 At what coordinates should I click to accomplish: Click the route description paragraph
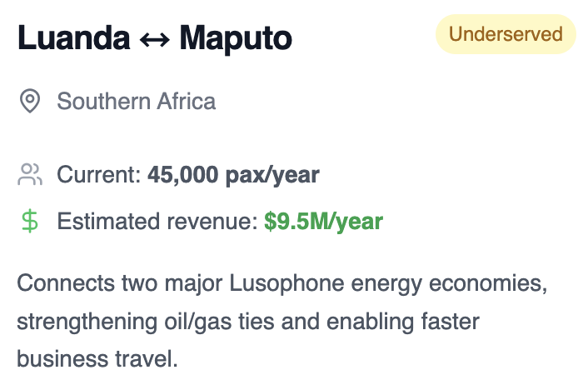[x=282, y=321]
